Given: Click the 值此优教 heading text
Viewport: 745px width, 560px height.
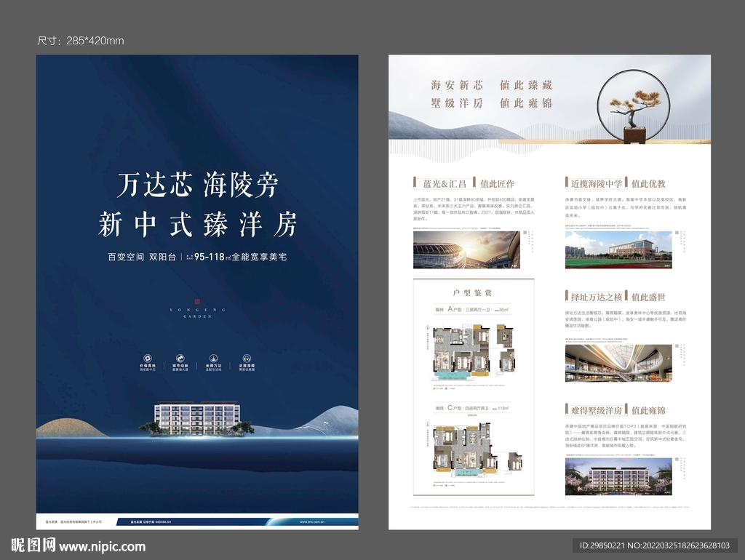Looking at the screenshot, I should (648, 184).
